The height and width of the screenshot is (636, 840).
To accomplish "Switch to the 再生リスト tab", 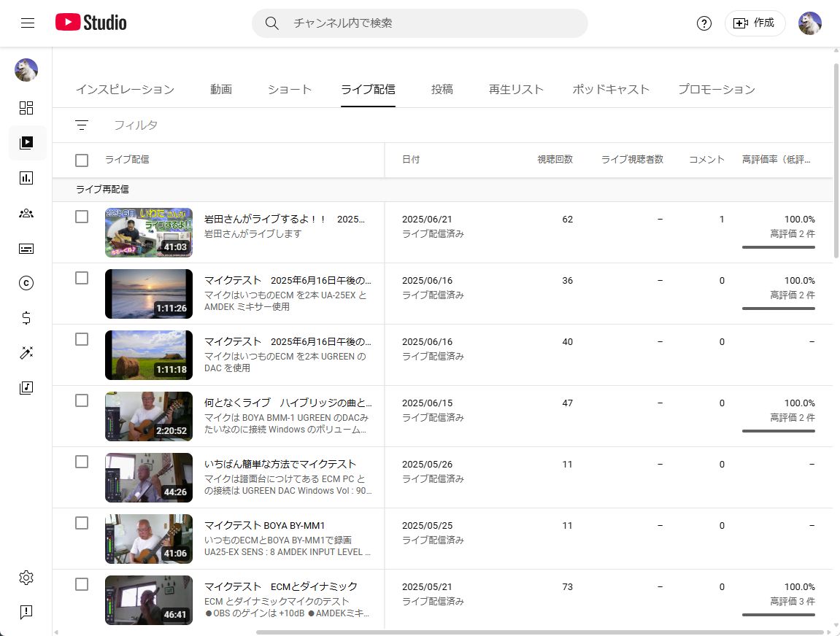I will 516,90.
